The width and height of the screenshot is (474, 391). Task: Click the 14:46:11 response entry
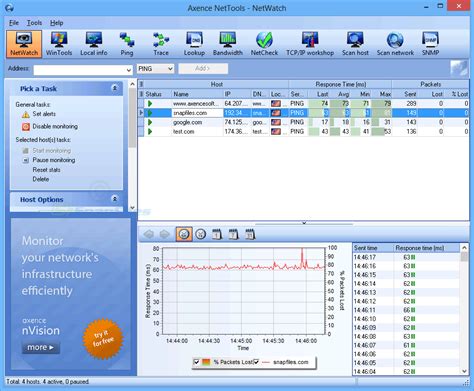[x=406, y=310]
